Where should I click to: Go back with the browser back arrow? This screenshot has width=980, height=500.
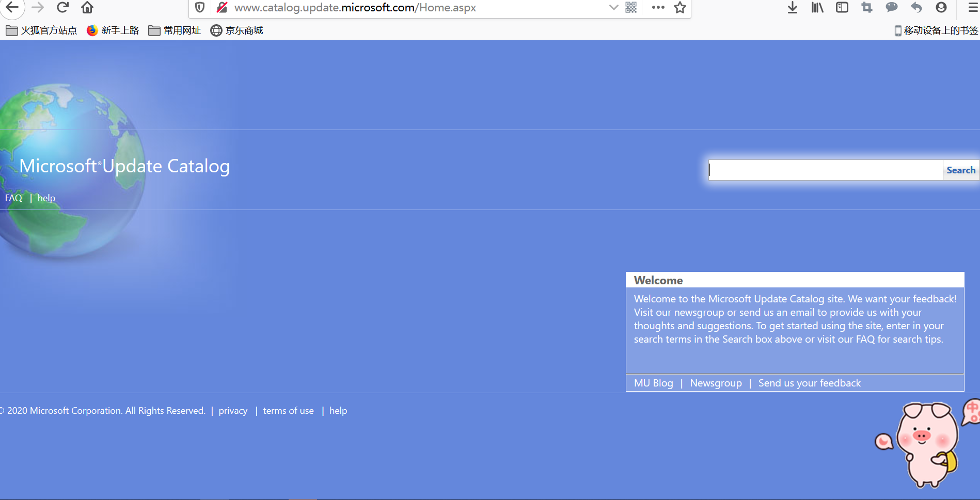[12, 7]
